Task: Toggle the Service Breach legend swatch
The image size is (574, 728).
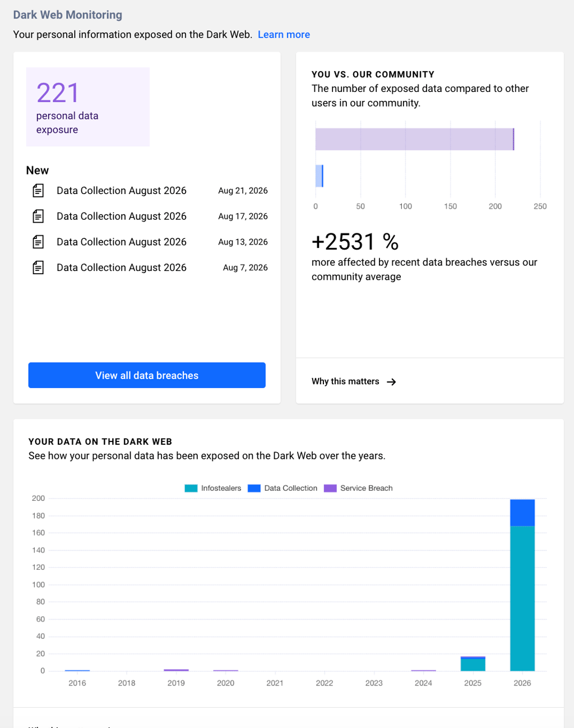Action: coord(330,489)
